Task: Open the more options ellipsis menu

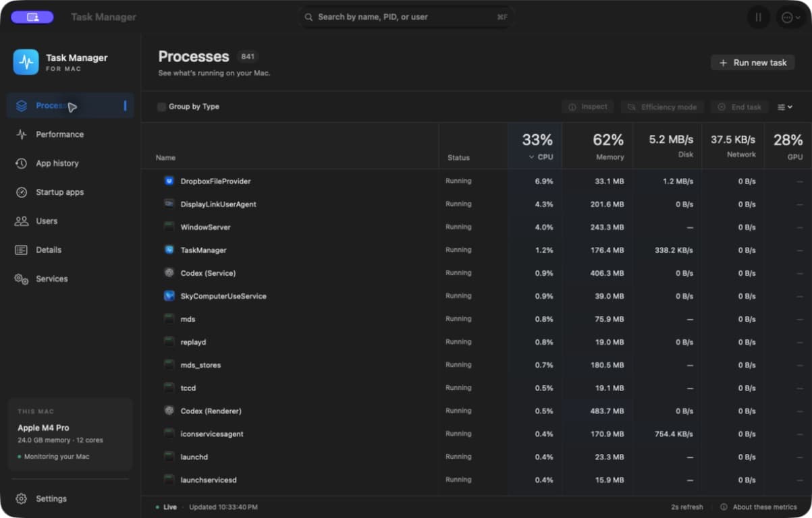Action: point(790,18)
